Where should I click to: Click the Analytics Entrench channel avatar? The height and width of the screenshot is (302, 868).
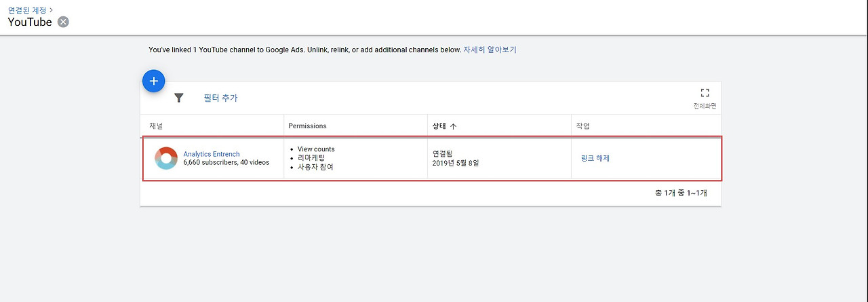point(166,158)
